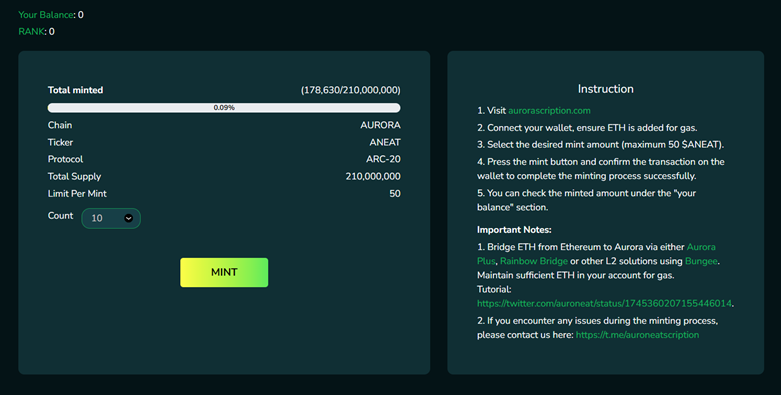This screenshot has width=781, height=395.
Task: Click the 'Chain' label
Action: (x=60, y=125)
